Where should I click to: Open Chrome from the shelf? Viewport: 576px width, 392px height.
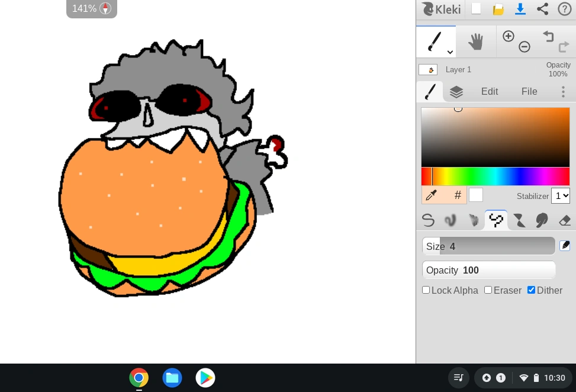point(139,377)
